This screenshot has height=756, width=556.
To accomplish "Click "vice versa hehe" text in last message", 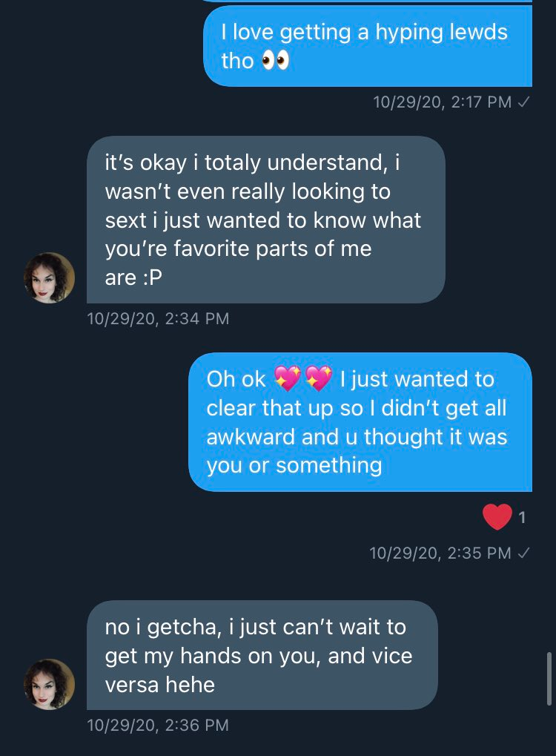I will [259, 670].
